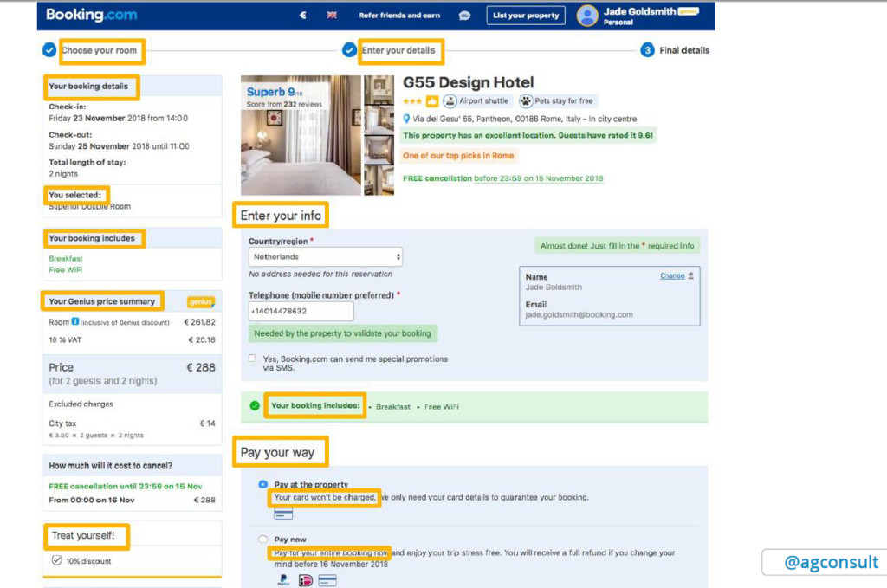
Task: Click Breakfast in the green booking includes bar
Action: click(393, 406)
